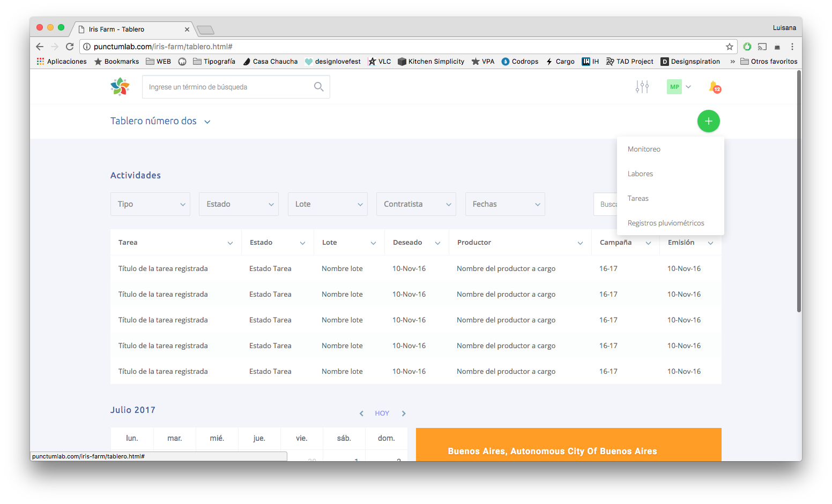Click the Iris Farm pinwheel logo
Image resolution: width=832 pixels, height=504 pixels.
(120, 87)
